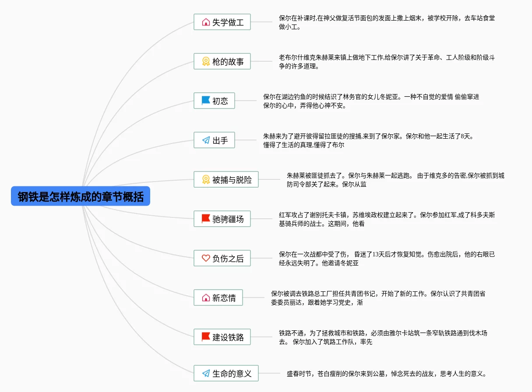This screenshot has height=392, width=532.
Task: Click the medal icon on 被捕与脱险 node
Action: 206,179
